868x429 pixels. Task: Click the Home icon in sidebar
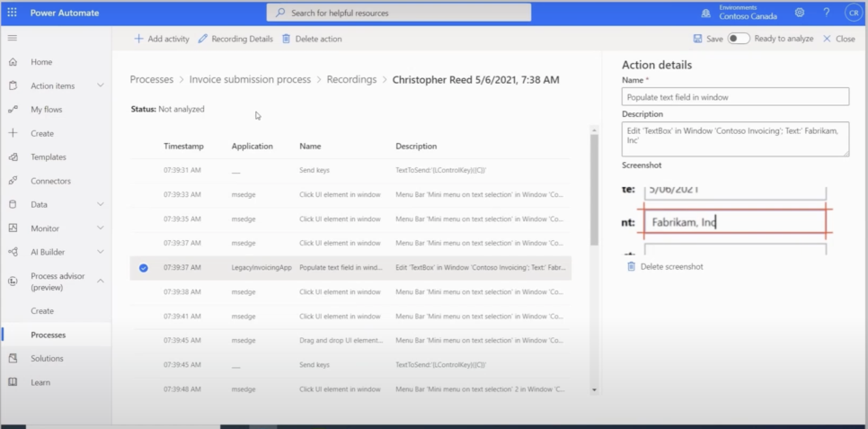click(x=13, y=62)
